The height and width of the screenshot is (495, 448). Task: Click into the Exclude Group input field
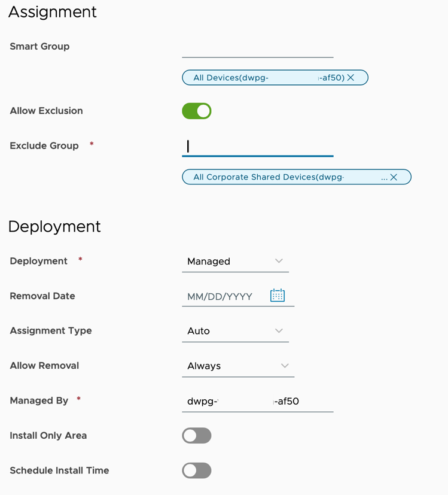[x=257, y=147]
